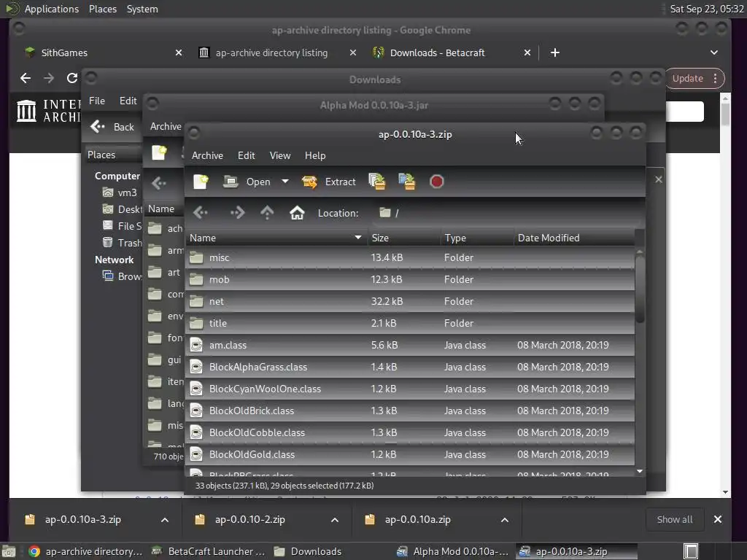Open Archive menu in Alpha Mod jar window

coord(166,126)
